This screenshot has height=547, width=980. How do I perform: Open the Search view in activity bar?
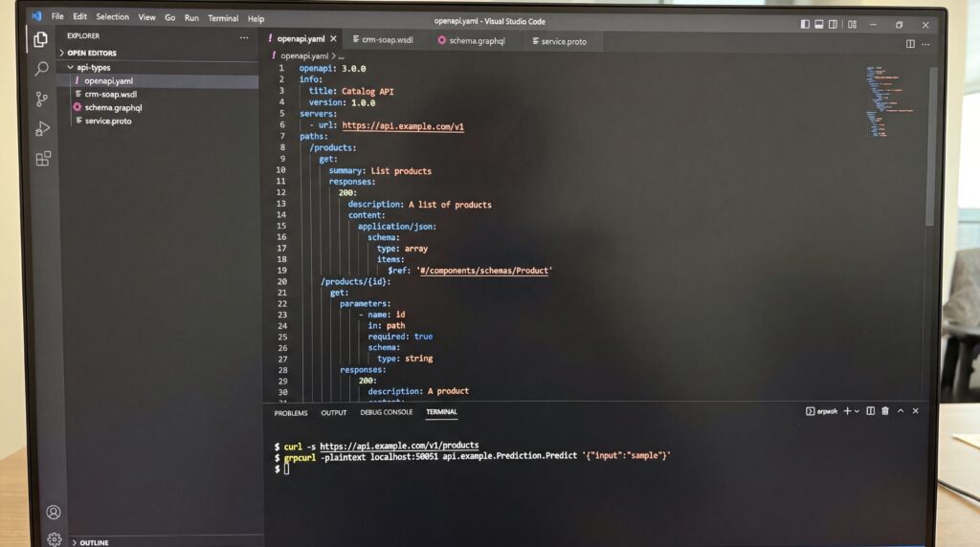(x=41, y=69)
